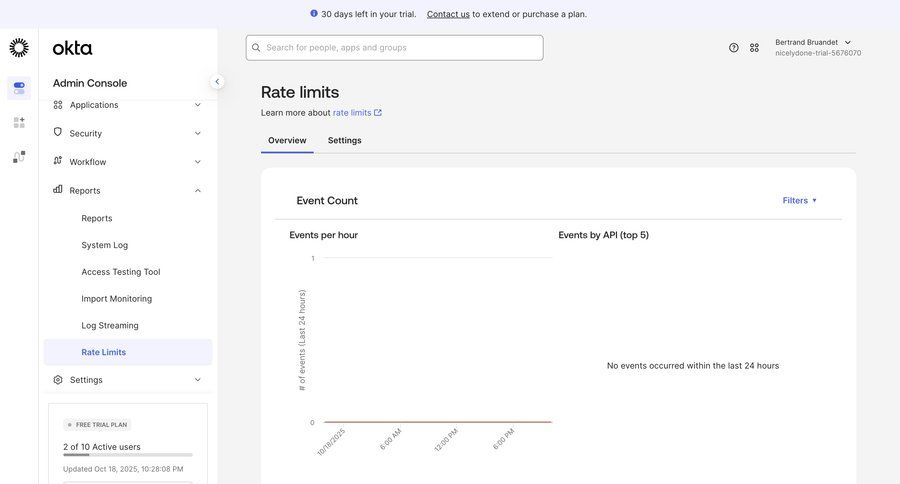900x484 pixels.
Task: Open the help question-mark icon
Action: tap(734, 48)
